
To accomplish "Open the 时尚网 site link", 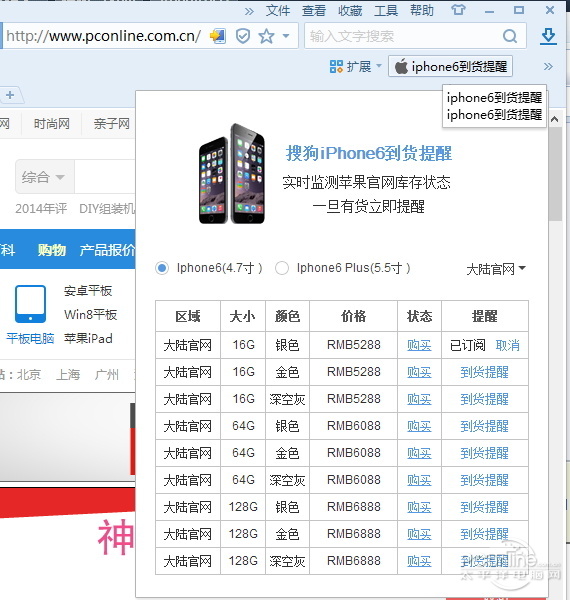I will tap(52, 124).
